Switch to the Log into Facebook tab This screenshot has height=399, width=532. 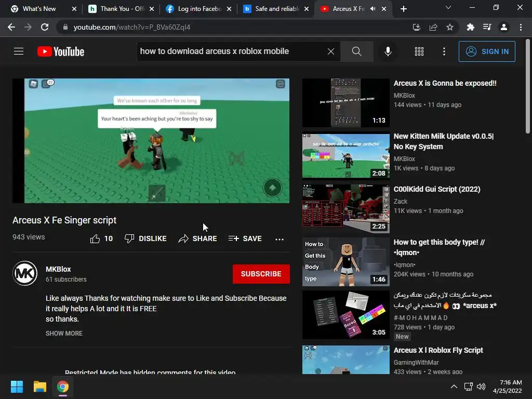coord(198,9)
